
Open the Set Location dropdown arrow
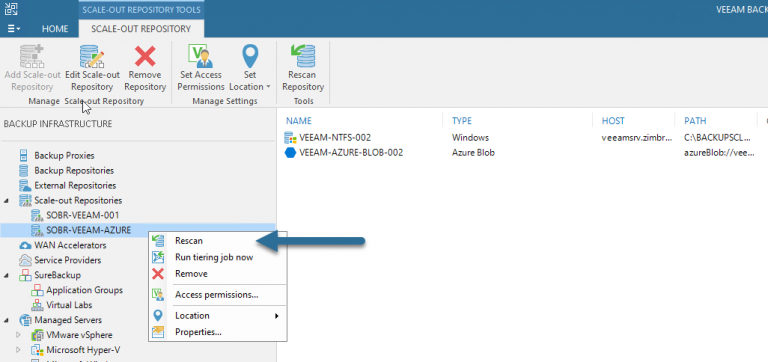pyautogui.click(x=268, y=87)
